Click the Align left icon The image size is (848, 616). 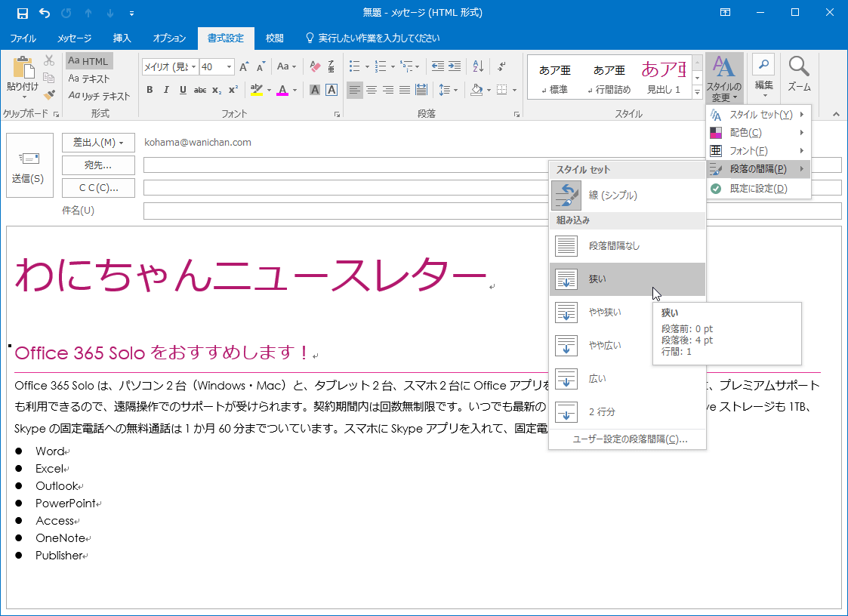[x=355, y=90]
